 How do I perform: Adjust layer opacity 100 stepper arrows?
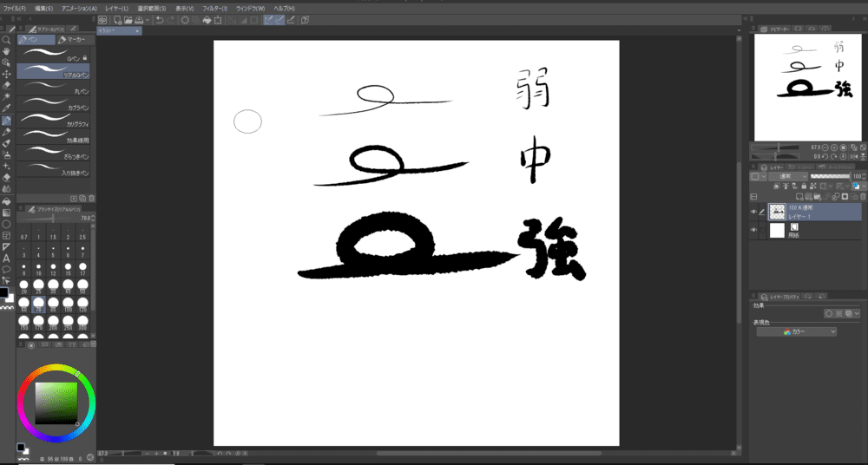point(865,176)
